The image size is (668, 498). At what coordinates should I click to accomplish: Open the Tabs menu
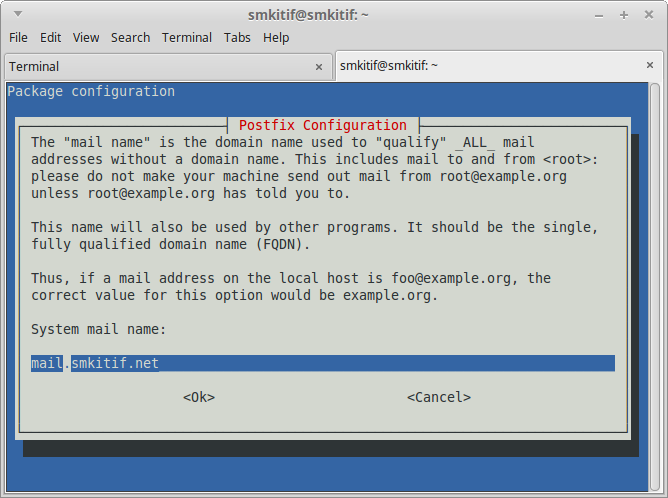237,37
